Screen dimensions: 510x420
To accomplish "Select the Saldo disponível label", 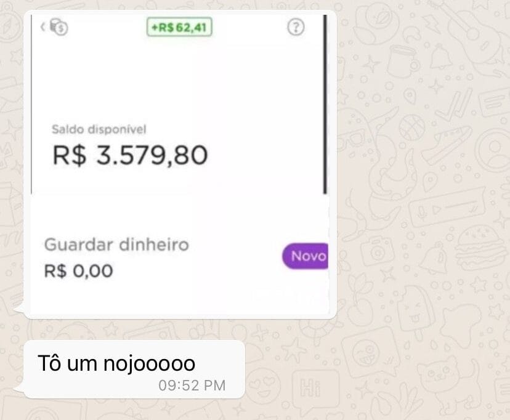I will click(99, 129).
